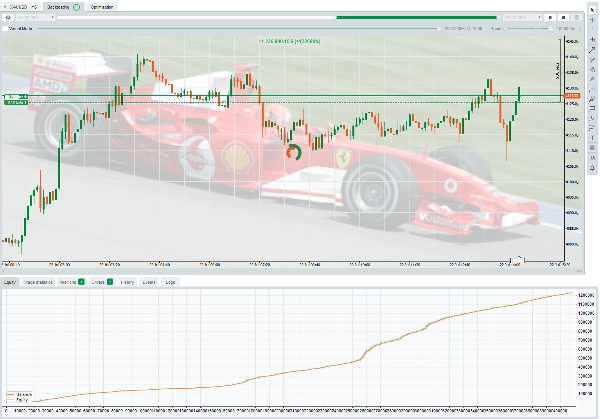Click the backtesting date range progress bar
Image resolution: width=600 pixels, height=419 pixels.
click(278, 17)
